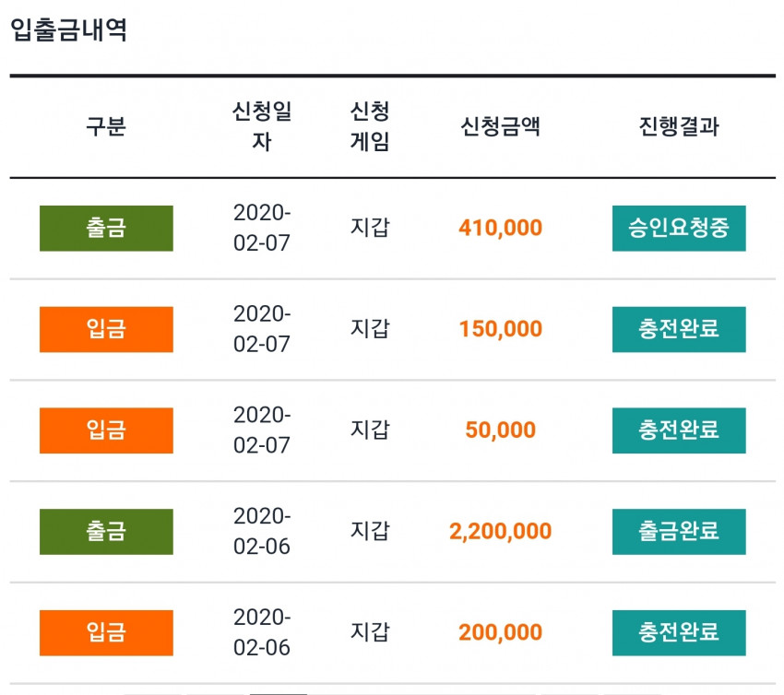The image size is (784, 695).
Task: Click 충전완료 status in the 200,000 row
Action: [x=679, y=632]
